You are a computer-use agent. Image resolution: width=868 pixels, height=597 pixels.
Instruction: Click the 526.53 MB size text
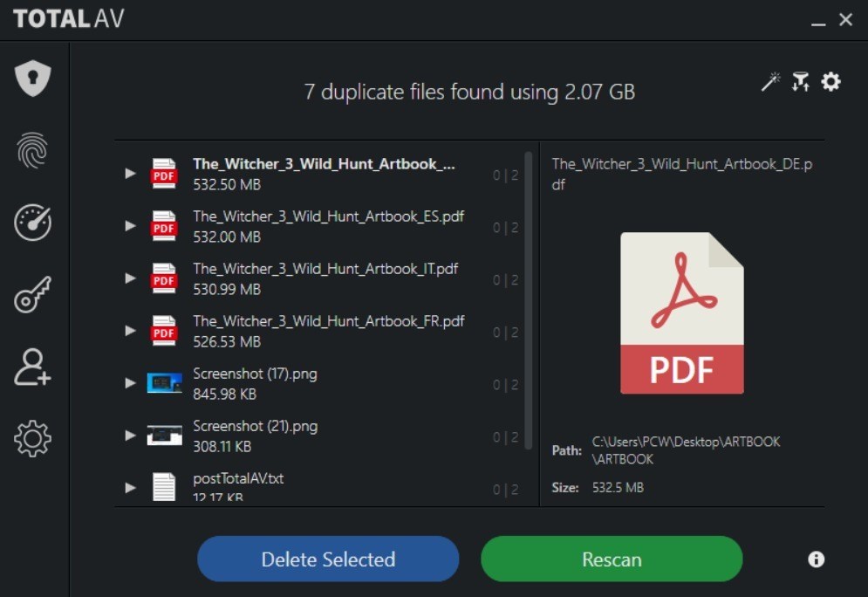coord(227,341)
